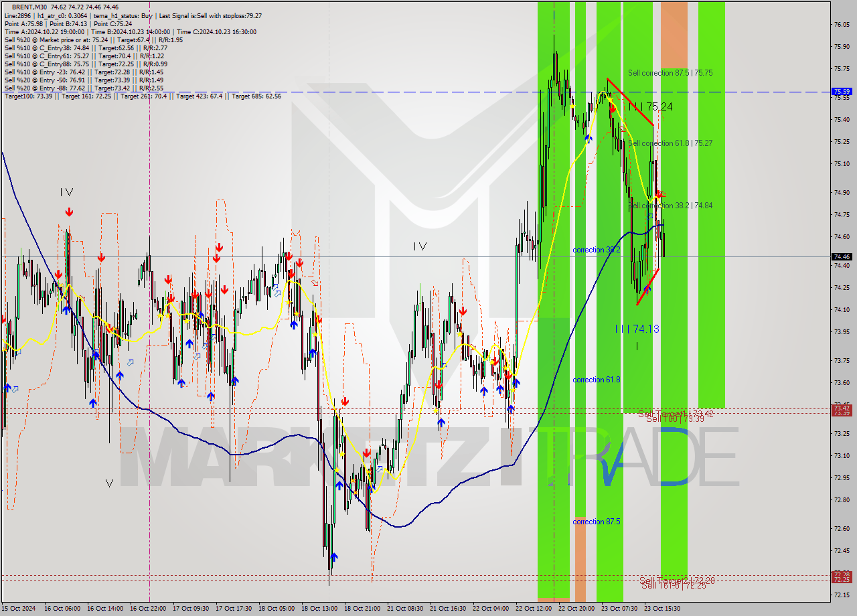This screenshot has width=857, height=616.
Task: Click the 'Sell %10 @ C_Entry38: 74.84' line
Action: (85, 48)
